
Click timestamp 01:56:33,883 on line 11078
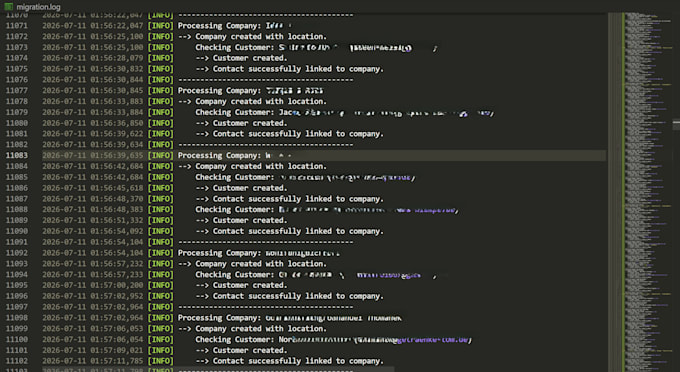coord(117,101)
